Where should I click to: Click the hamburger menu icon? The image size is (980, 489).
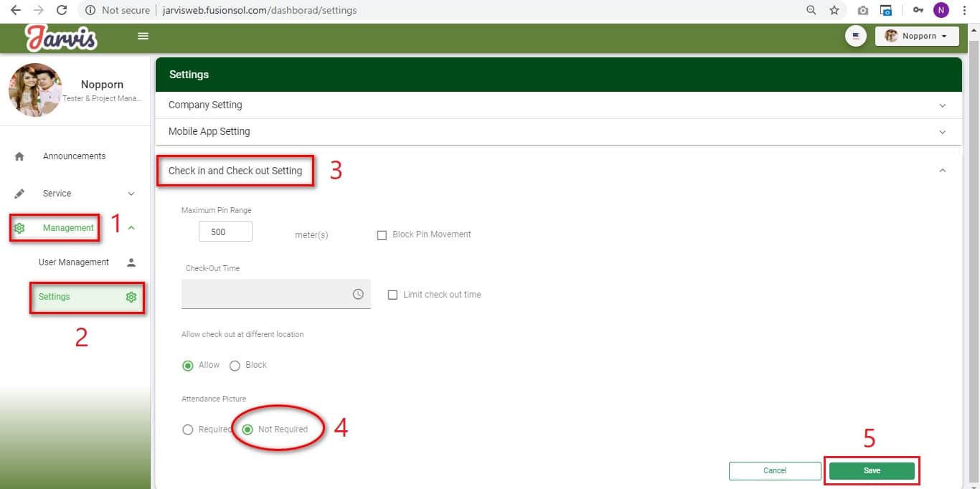143,36
